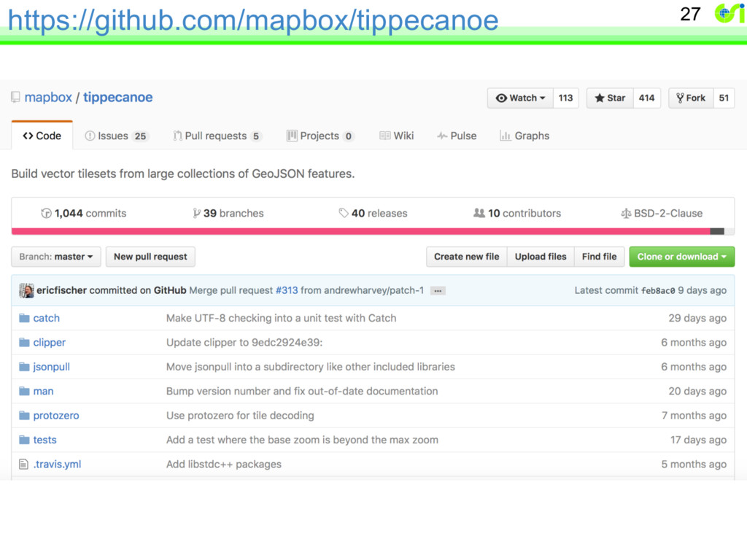
Task: Click commit message 'Use protozero for tile decoding'
Action: pyautogui.click(x=240, y=415)
